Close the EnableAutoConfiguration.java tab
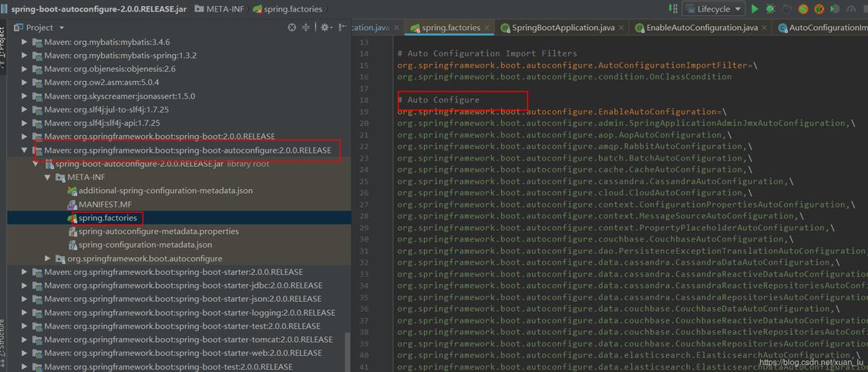This screenshot has height=372, width=868. pyautogui.click(x=765, y=28)
